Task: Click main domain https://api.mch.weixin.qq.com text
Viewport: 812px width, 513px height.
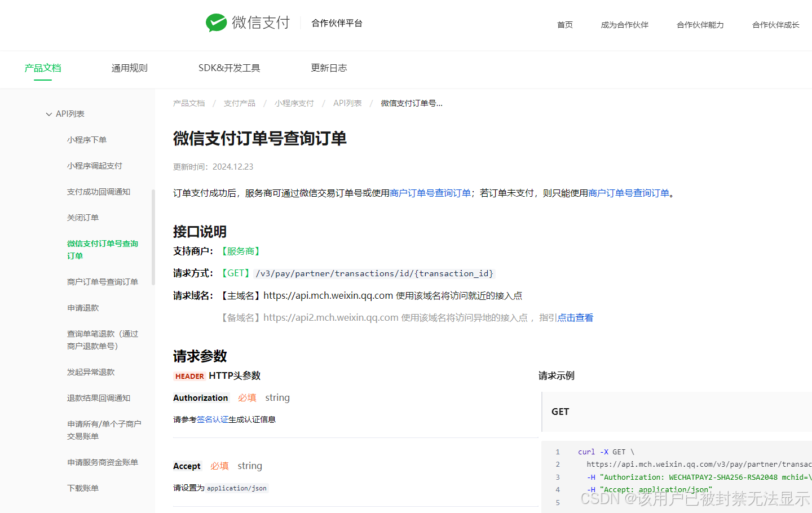Action: click(x=328, y=296)
